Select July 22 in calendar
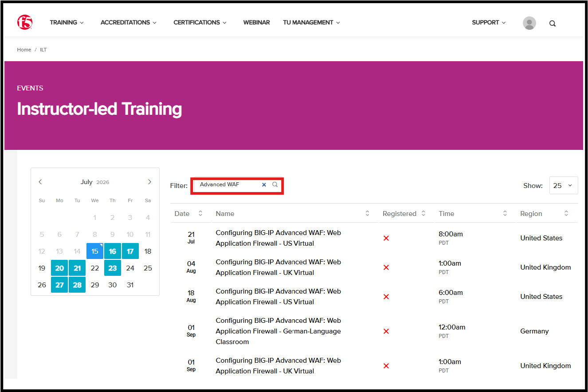Image resolution: width=588 pixels, height=392 pixels. [x=95, y=268]
